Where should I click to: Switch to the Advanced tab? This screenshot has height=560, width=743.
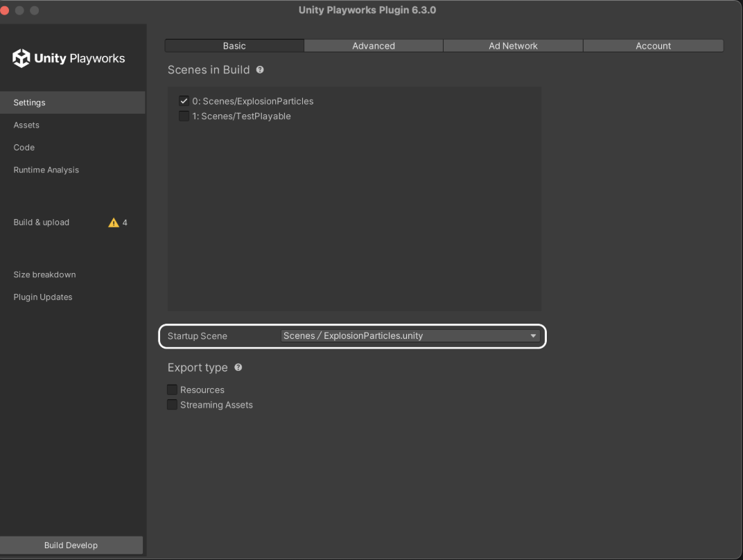[x=374, y=46]
